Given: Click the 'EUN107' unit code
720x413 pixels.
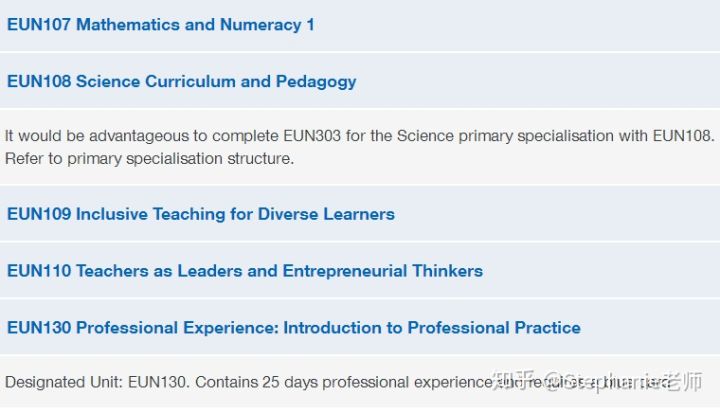Looking at the screenshot, I should coord(39,25).
